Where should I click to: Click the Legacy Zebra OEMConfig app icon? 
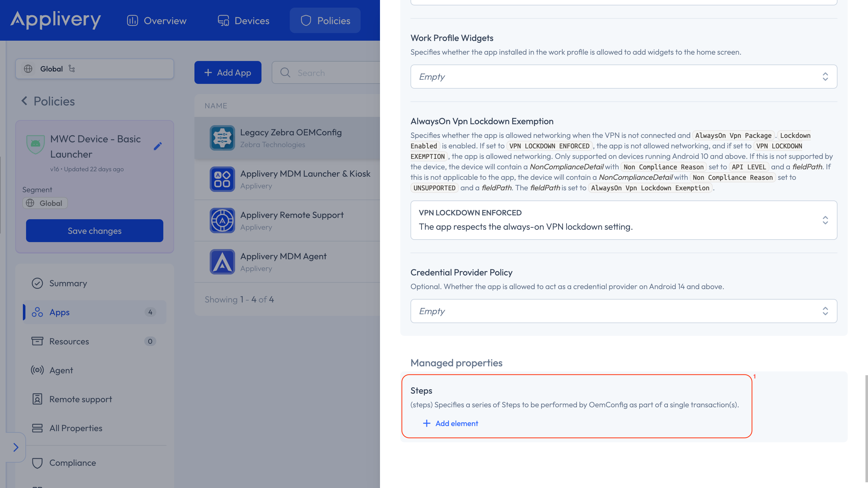click(222, 138)
